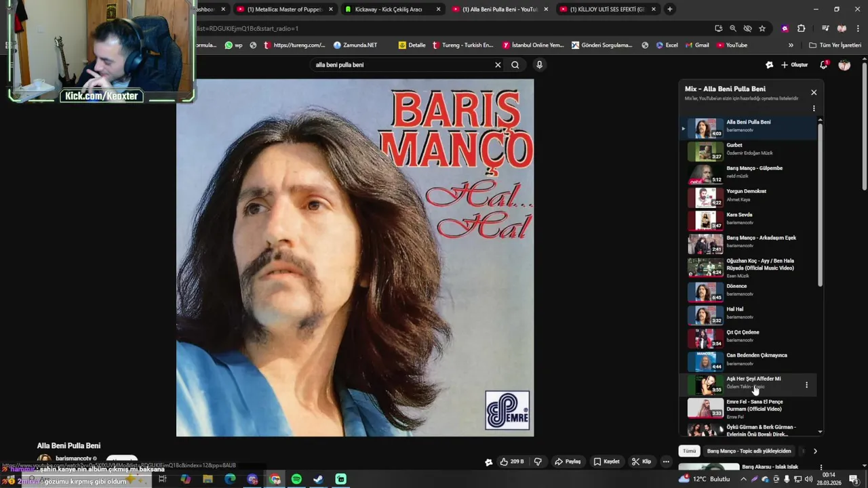Open Microsoft Edge from the taskbar

(x=230, y=479)
